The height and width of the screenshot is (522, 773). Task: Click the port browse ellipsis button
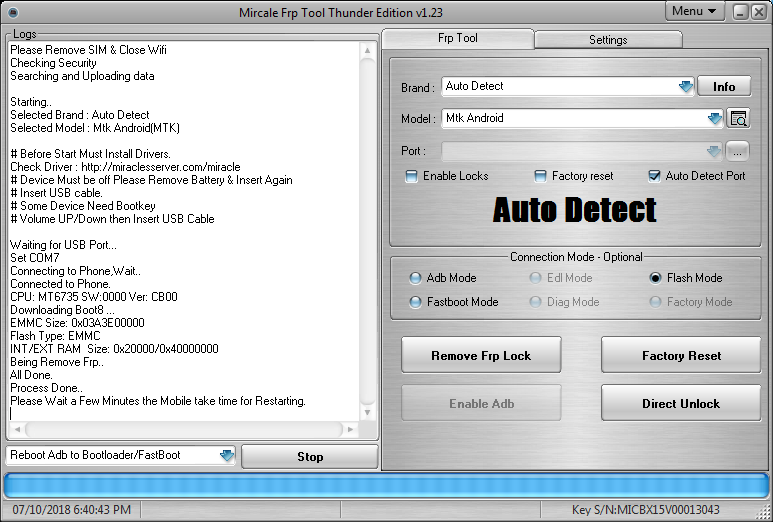(737, 152)
